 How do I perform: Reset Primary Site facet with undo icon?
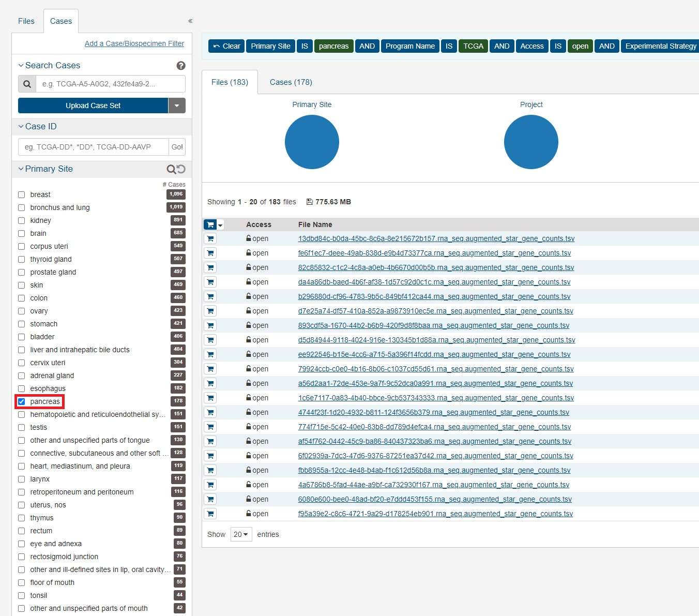181,169
